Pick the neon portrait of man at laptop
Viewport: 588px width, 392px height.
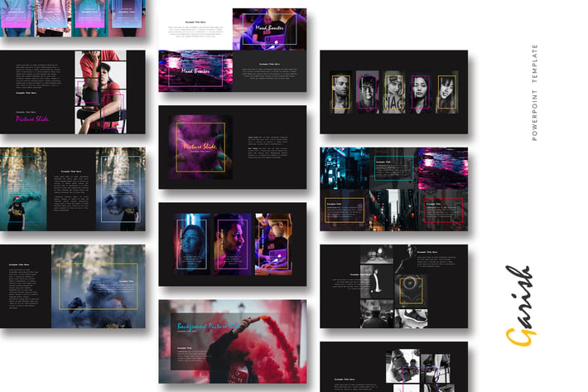(273, 244)
